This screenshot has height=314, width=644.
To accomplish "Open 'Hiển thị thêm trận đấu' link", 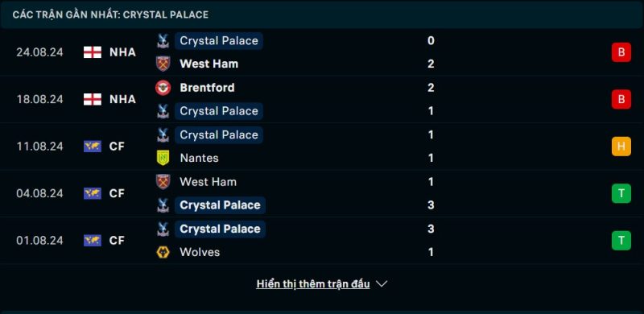I will [313, 284].
